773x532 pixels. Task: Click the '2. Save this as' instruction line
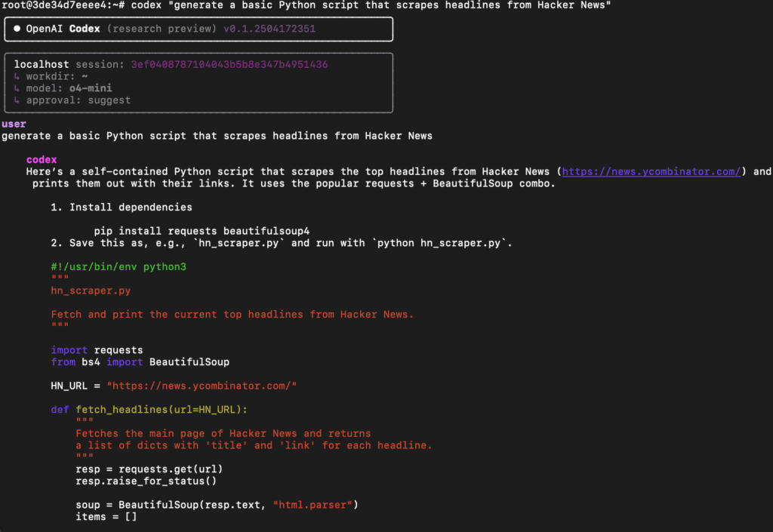pos(282,243)
